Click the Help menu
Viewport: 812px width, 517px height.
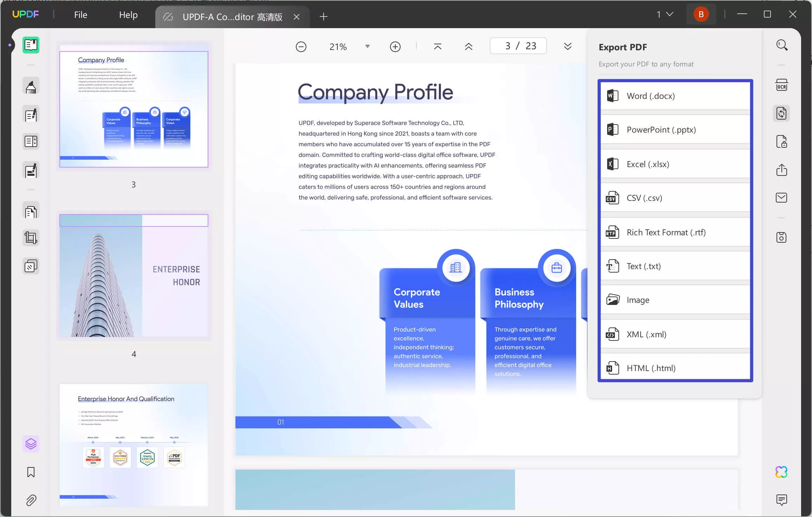point(128,15)
